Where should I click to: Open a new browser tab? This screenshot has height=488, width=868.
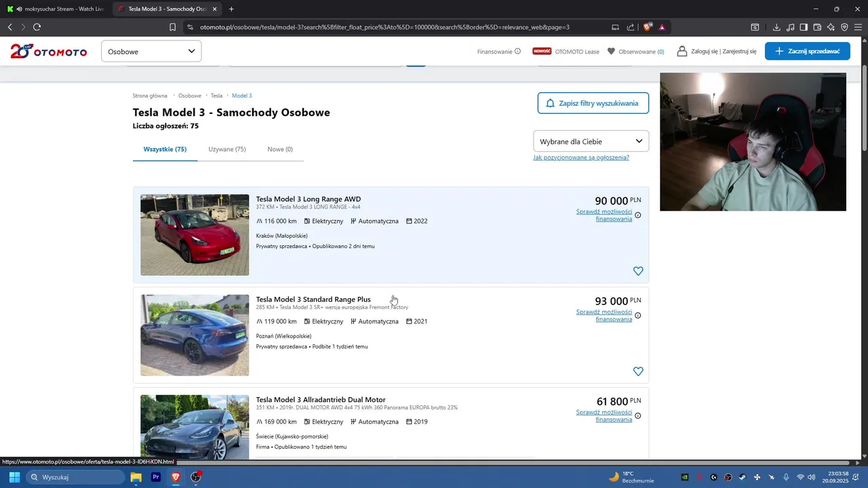pos(231,9)
